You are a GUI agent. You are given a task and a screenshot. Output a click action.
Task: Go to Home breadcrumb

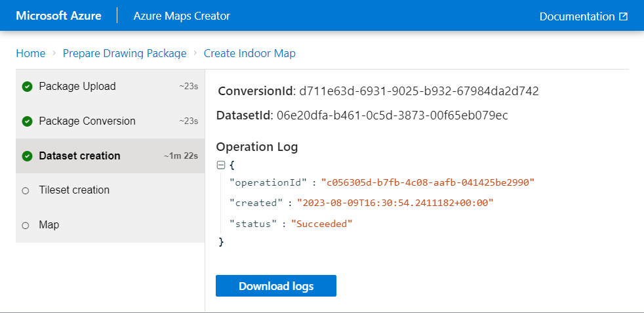[x=31, y=53]
